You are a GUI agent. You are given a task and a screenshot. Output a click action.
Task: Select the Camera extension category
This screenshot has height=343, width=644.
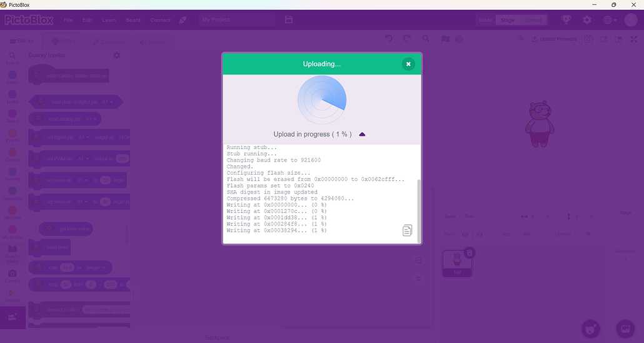click(13, 276)
